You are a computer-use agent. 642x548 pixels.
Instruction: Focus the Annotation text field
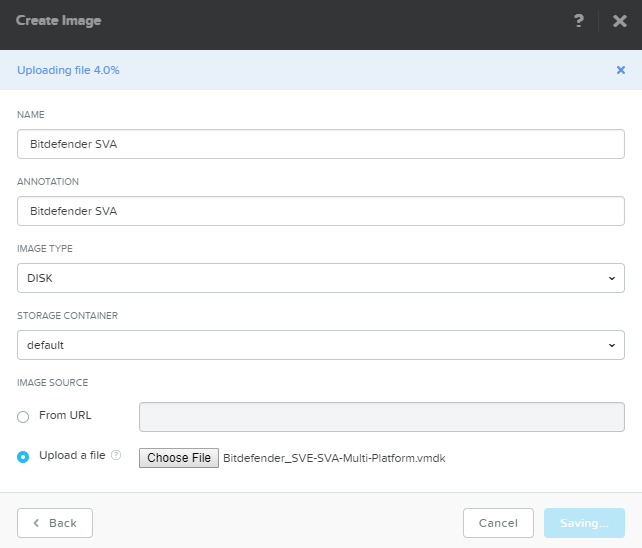pos(320,211)
